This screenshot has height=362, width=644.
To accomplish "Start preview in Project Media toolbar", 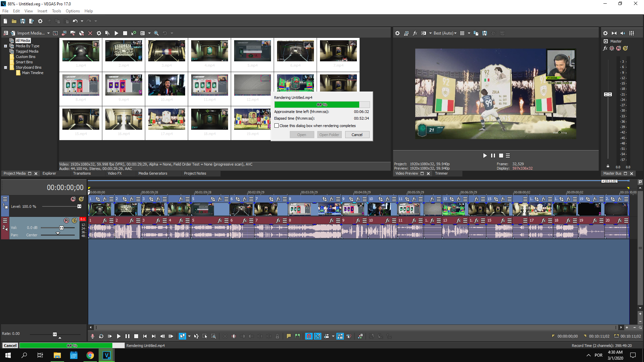I will click(116, 33).
